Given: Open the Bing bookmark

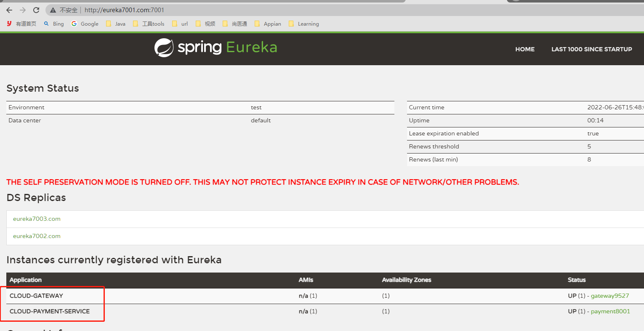Looking at the screenshot, I should click(54, 24).
